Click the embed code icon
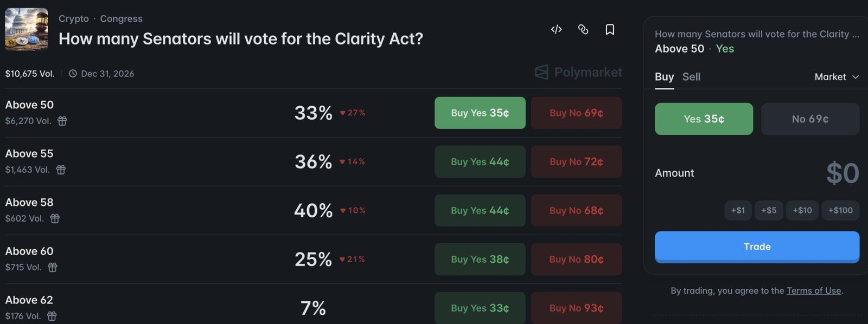This screenshot has width=868, height=324. coord(556,29)
